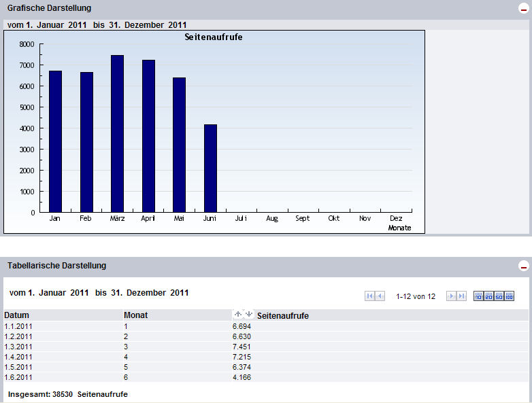The image size is (532, 403).
Task: Show 10 rows per page
Action: point(478,296)
